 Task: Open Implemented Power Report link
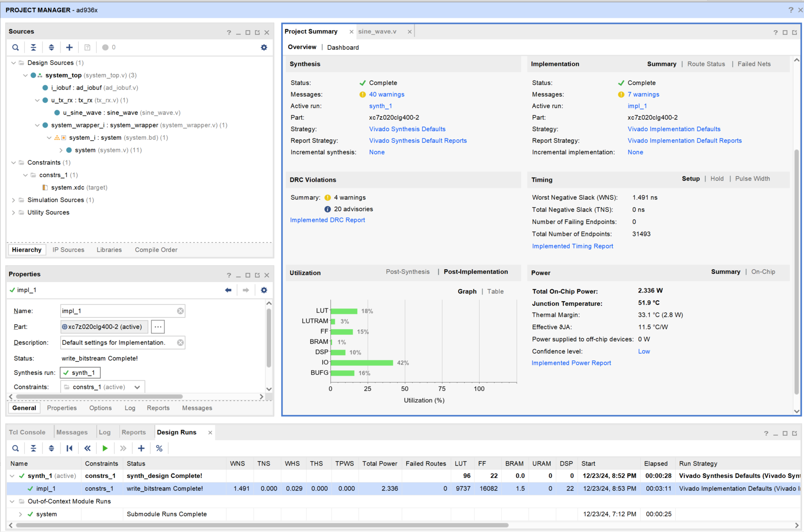click(x=571, y=363)
